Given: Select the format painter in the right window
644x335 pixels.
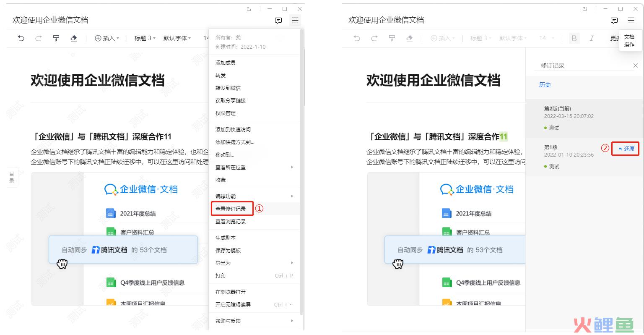Looking at the screenshot, I should tap(392, 38).
